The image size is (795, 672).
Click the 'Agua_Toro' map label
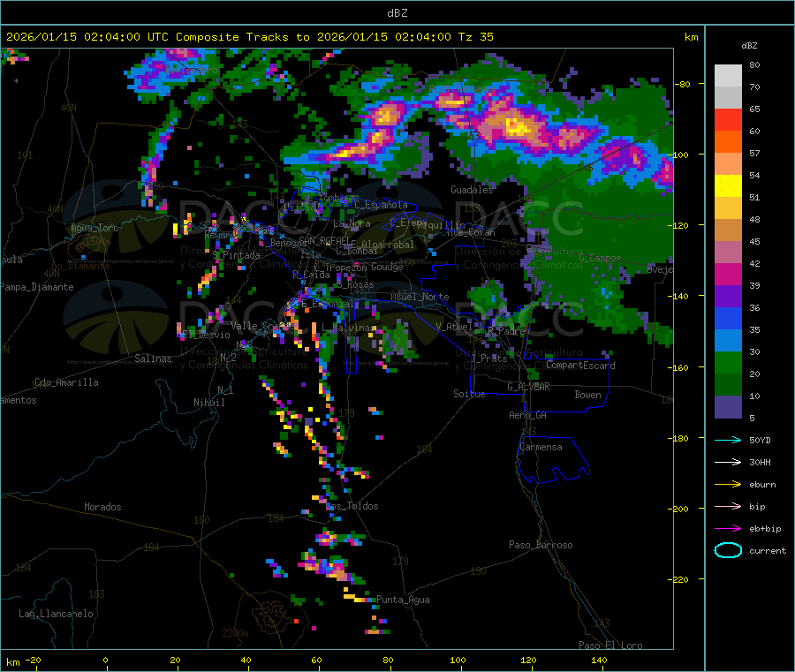pos(95,228)
